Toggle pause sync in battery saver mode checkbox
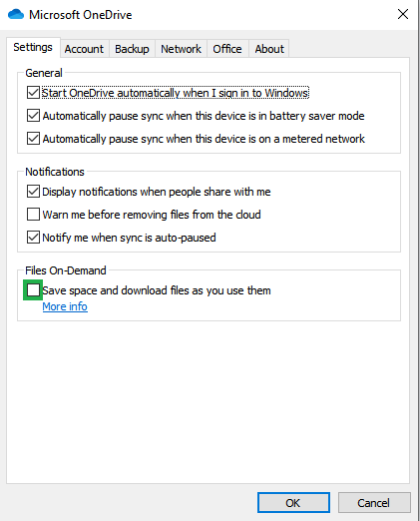This screenshot has height=521, width=420. click(x=33, y=116)
